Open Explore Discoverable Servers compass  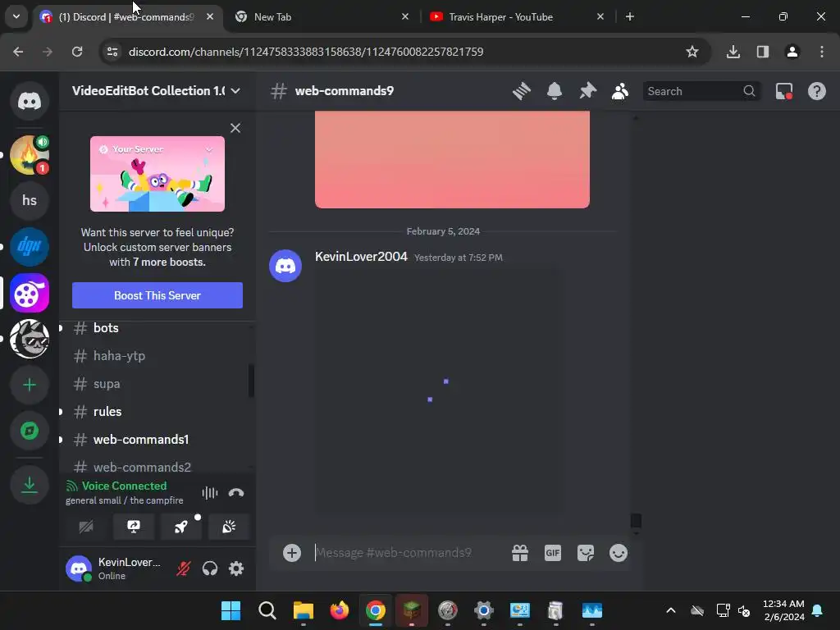click(x=30, y=431)
